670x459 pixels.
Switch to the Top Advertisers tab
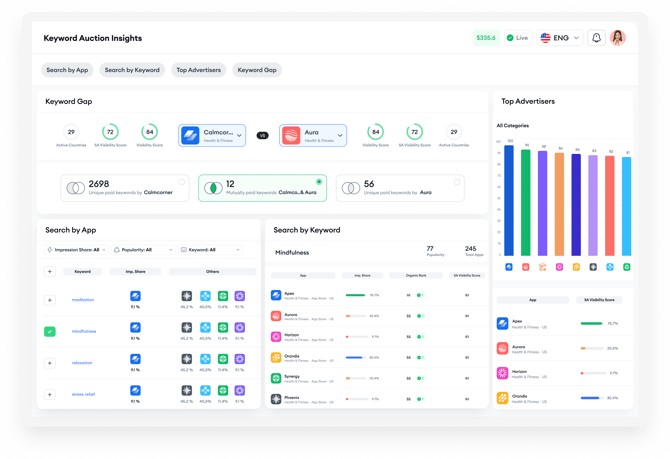point(197,70)
